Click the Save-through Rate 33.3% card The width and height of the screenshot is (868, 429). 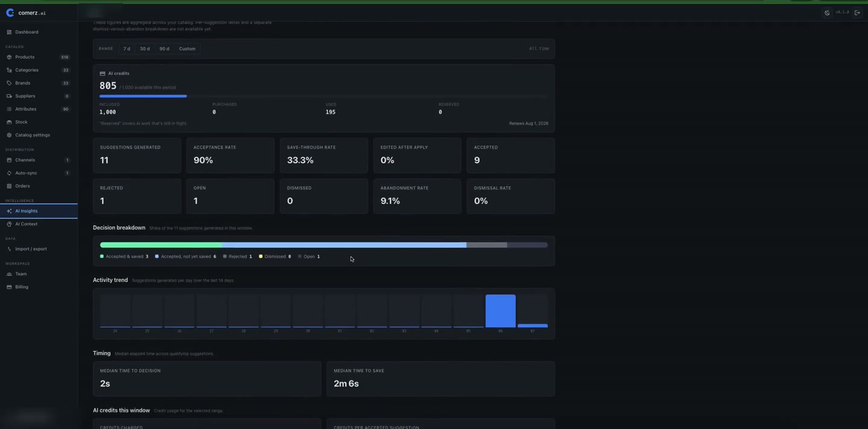point(324,155)
